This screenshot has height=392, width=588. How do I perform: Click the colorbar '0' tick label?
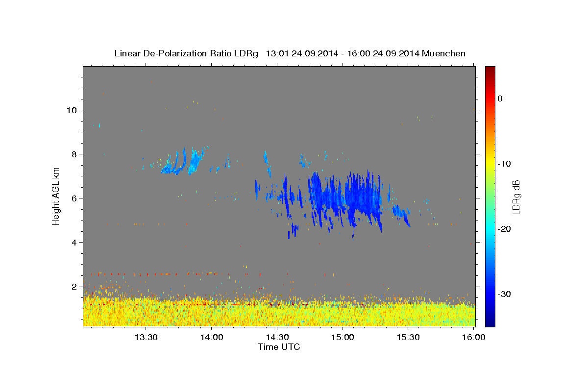coord(500,98)
